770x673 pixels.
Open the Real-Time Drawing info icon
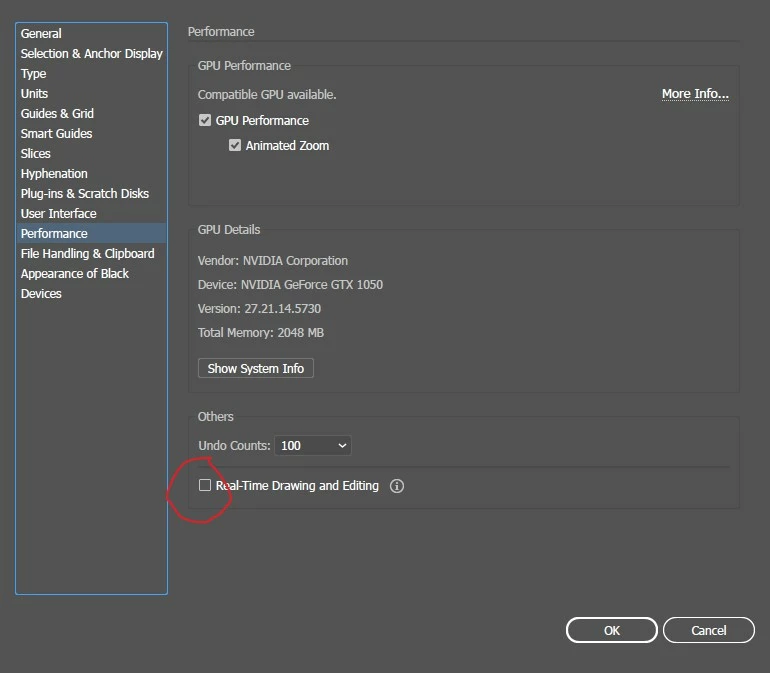[397, 486]
